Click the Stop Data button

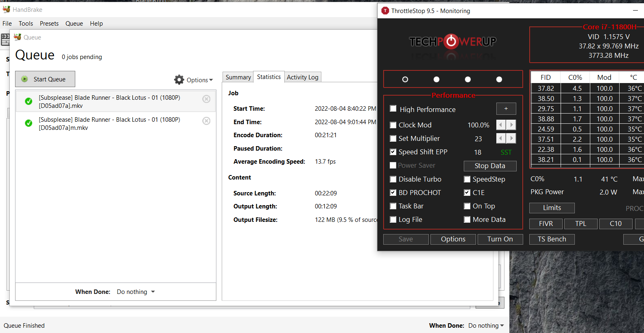coord(490,166)
